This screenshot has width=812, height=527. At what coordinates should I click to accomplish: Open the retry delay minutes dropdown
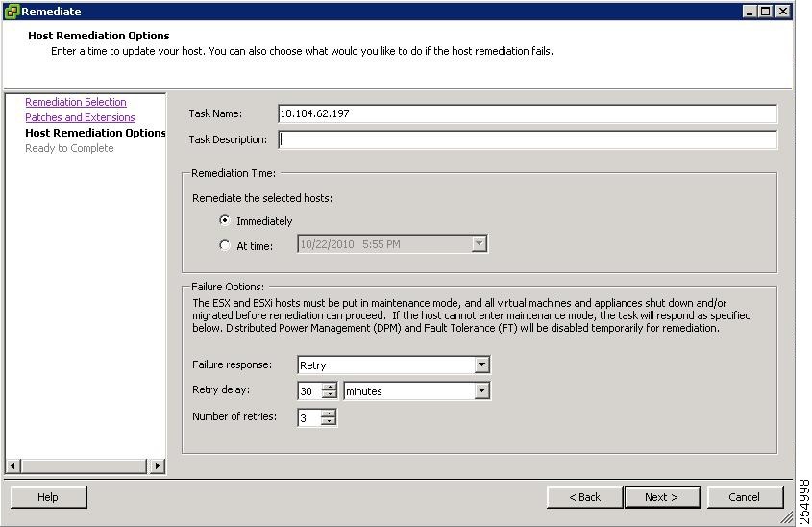pyautogui.click(x=481, y=390)
